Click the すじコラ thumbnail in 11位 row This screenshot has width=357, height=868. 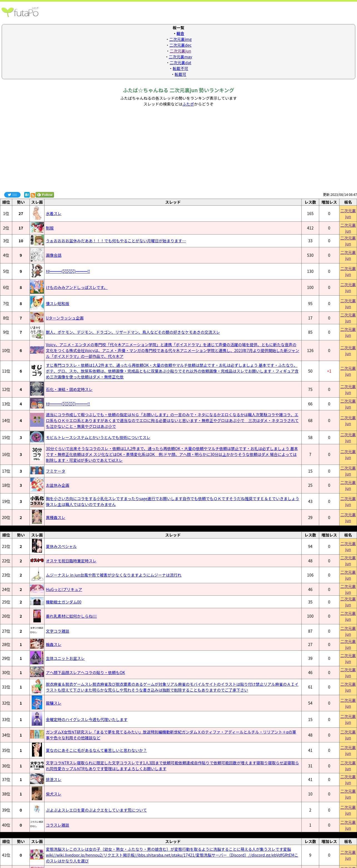point(37,371)
